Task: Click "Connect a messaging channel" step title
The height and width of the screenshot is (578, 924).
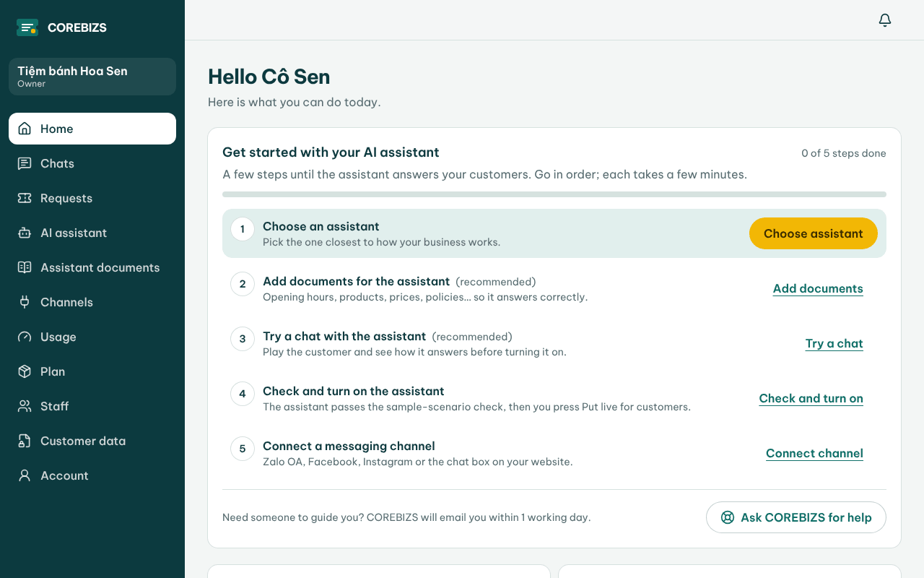Action: (x=349, y=446)
